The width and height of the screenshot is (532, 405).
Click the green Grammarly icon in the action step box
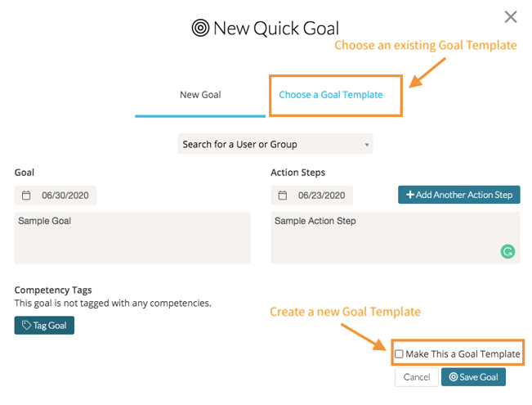click(x=507, y=252)
